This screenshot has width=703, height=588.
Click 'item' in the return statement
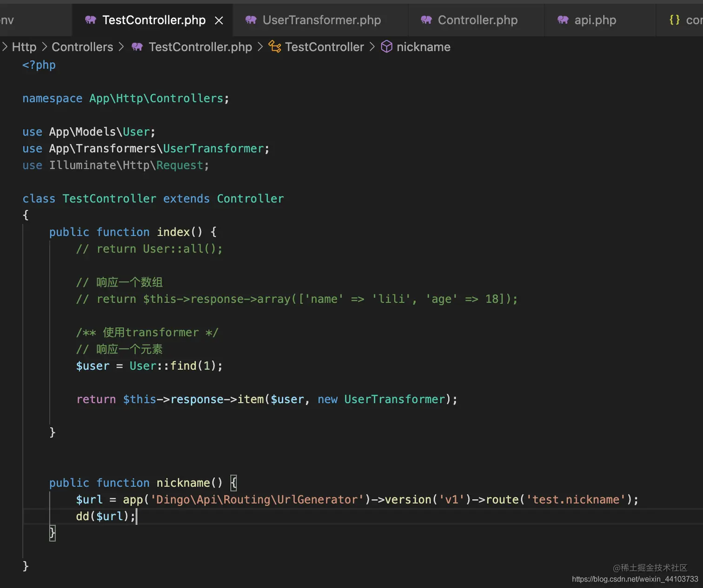pyautogui.click(x=251, y=400)
